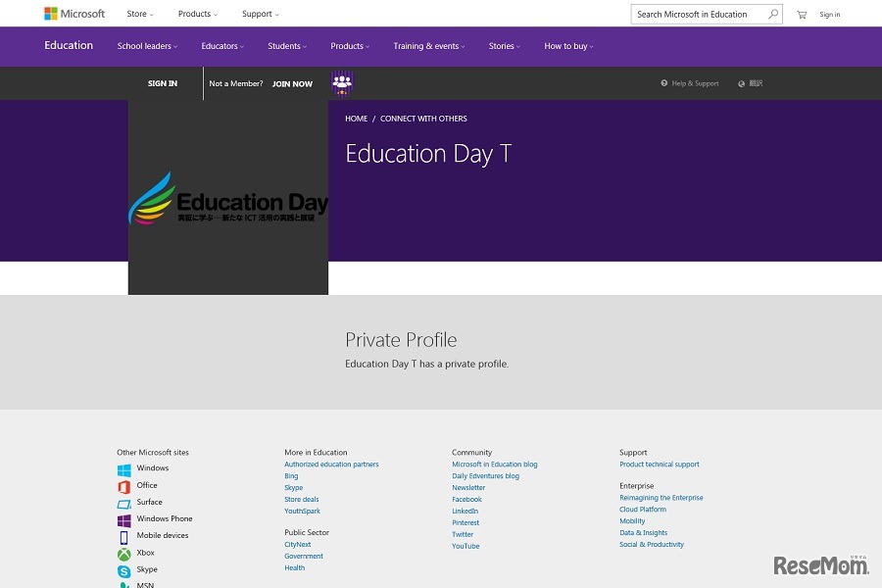Click the Skype icon under Other Microsoft sites
This screenshot has width=882, height=588.
(x=124, y=570)
